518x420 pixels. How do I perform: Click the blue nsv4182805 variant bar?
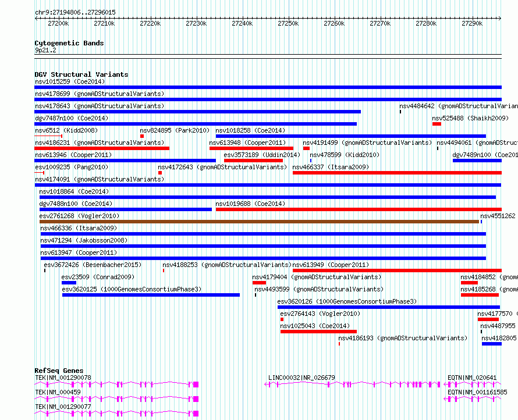(492, 344)
